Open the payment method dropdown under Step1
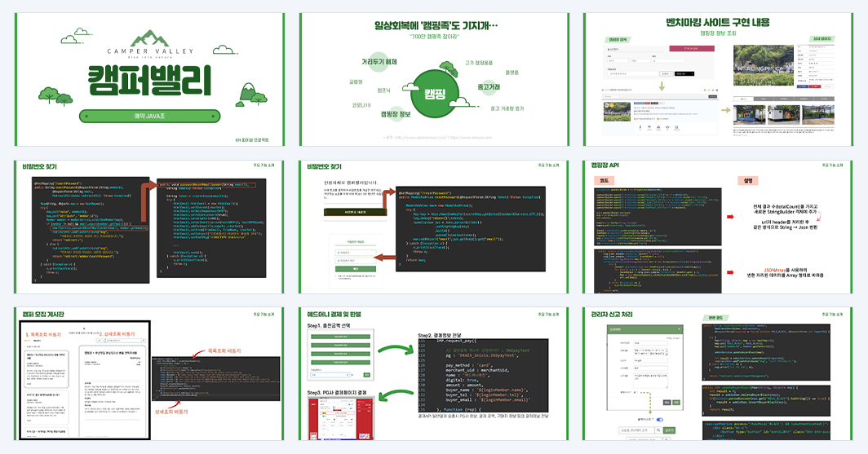Image resolution: width=868 pixels, height=454 pixels. 330,375
